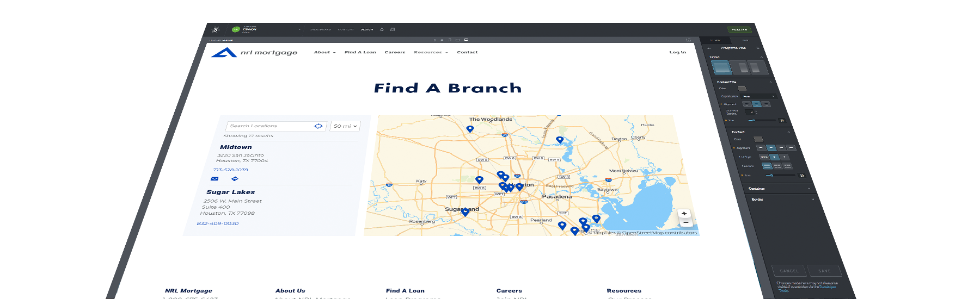Viewport: 980px width, 299px height.
Task: Switch to mobile phone preview icon
Action: [434, 40]
